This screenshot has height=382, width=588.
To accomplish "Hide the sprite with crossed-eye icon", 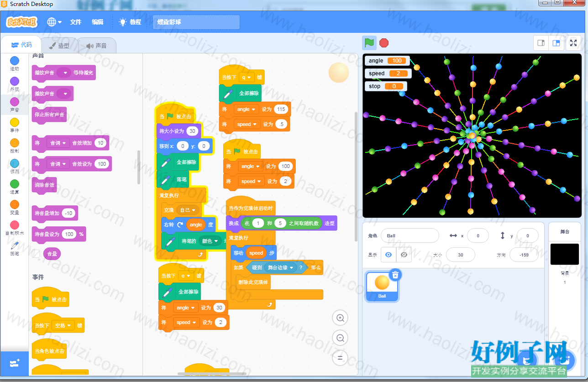I will (x=404, y=255).
